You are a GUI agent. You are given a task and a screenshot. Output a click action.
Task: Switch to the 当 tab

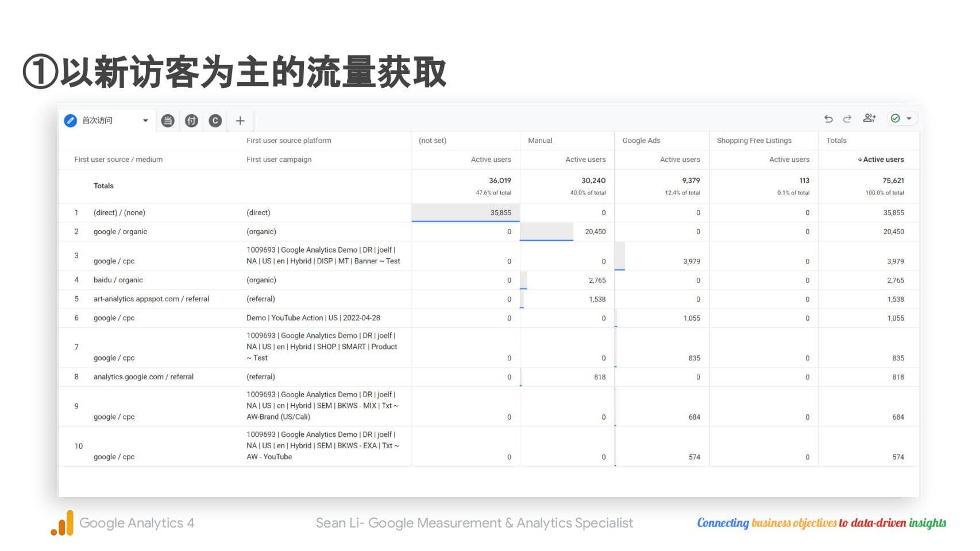pyautogui.click(x=168, y=121)
